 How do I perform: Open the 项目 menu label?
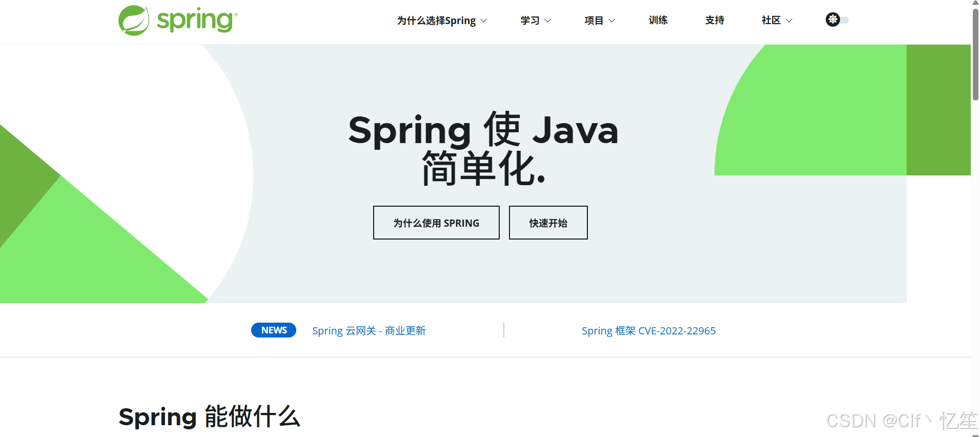click(594, 21)
